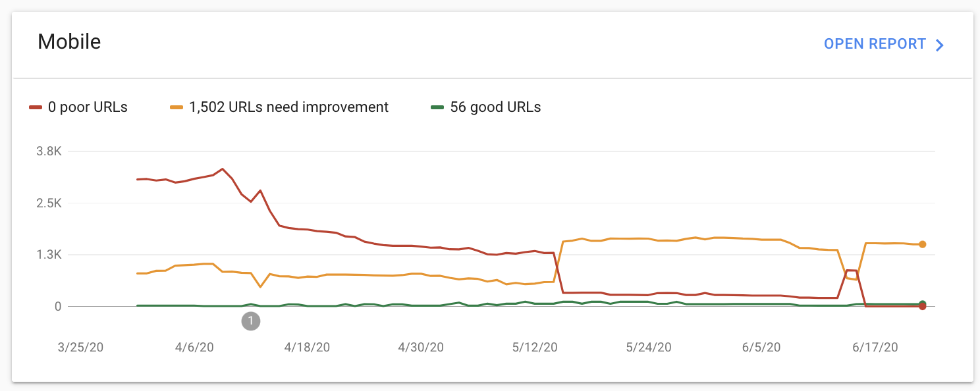Image resolution: width=980 pixels, height=391 pixels.
Task: Click the orange needs improvement legend marker
Action: tap(175, 107)
